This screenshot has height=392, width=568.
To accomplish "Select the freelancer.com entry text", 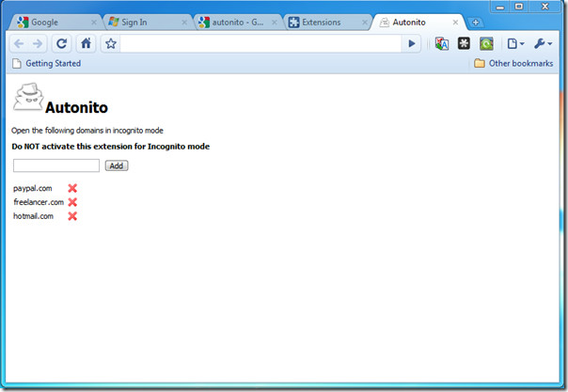I will 39,202.
